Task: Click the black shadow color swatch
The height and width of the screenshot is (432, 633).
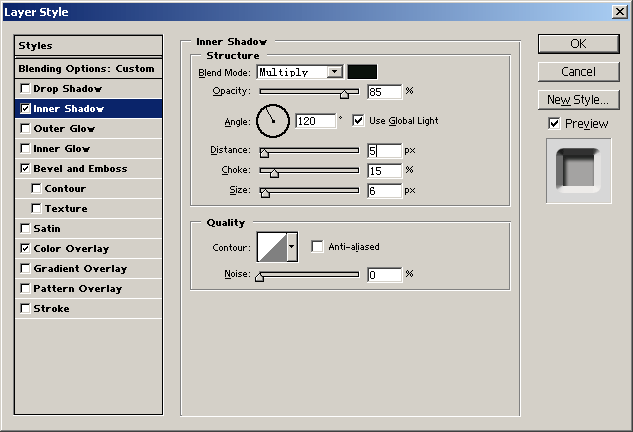Action: (x=362, y=72)
